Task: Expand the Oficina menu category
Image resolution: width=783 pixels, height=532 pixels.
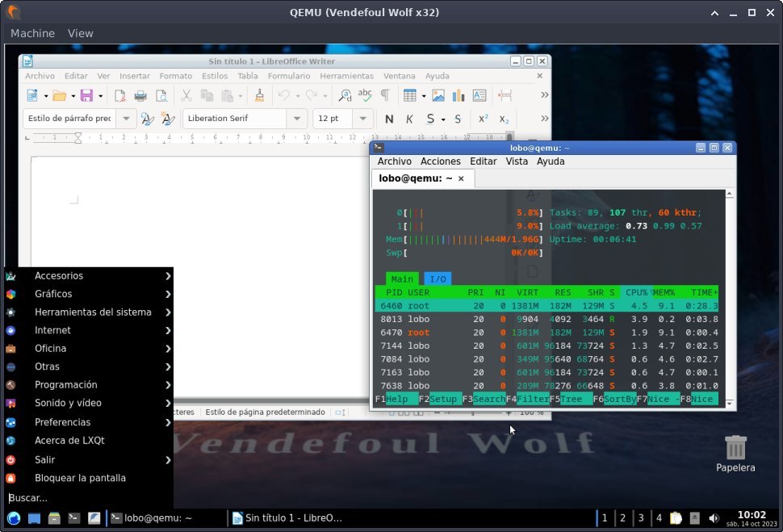Action: [x=89, y=348]
